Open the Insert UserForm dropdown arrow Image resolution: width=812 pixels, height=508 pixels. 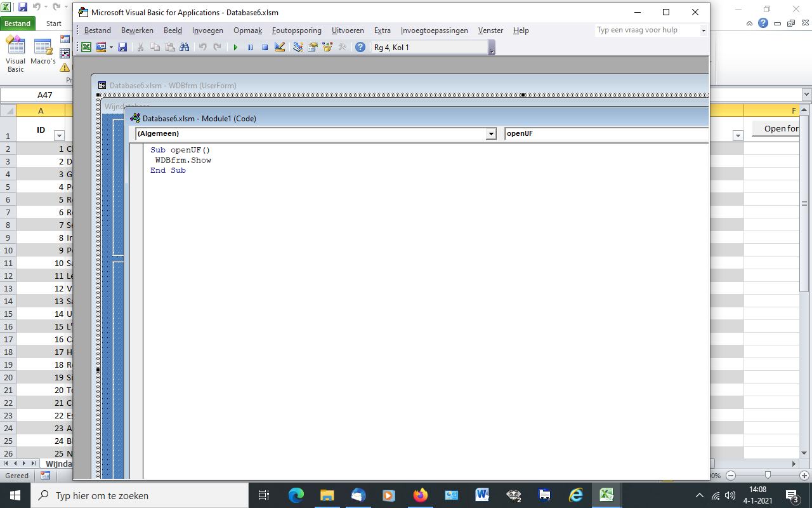[111, 47]
